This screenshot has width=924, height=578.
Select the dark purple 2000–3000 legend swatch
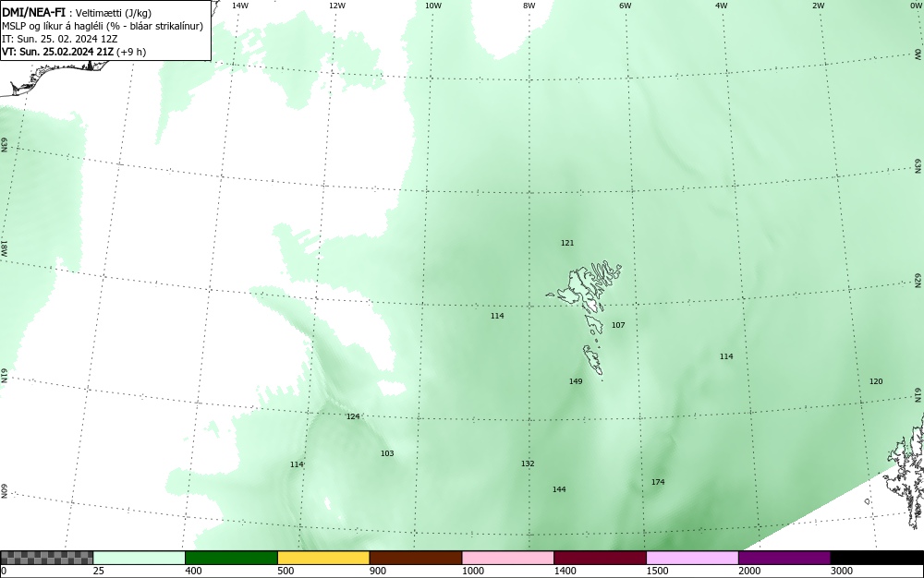click(784, 558)
